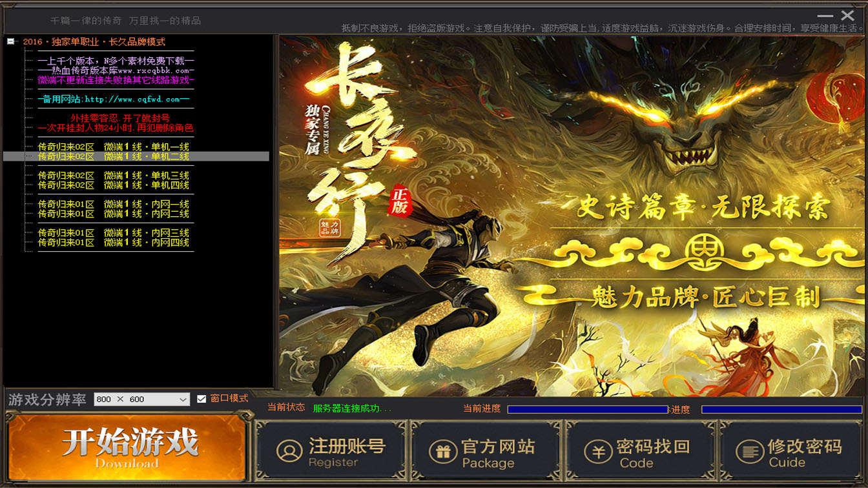This screenshot has height=488, width=868.
Task: Open the backup site link www.cqfwd.com
Action: point(113,99)
